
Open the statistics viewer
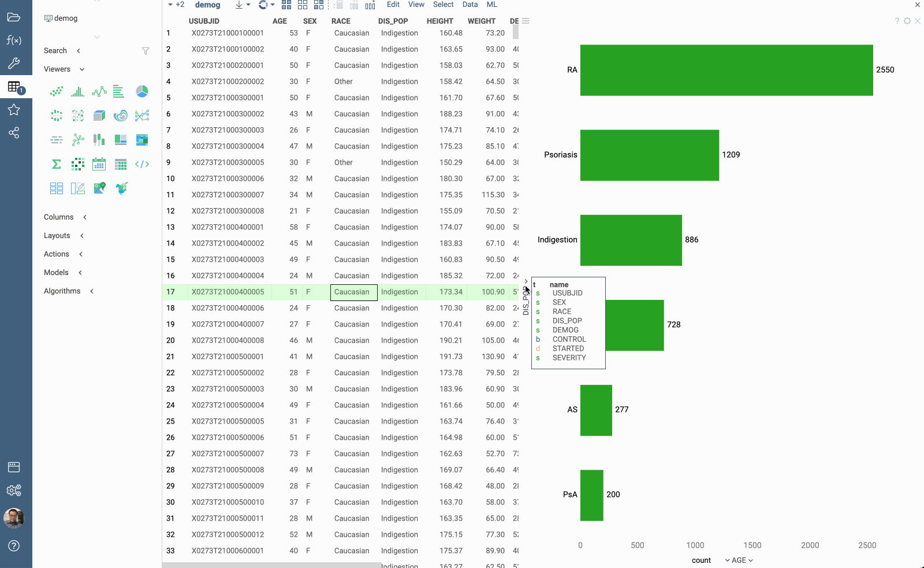pos(56,164)
